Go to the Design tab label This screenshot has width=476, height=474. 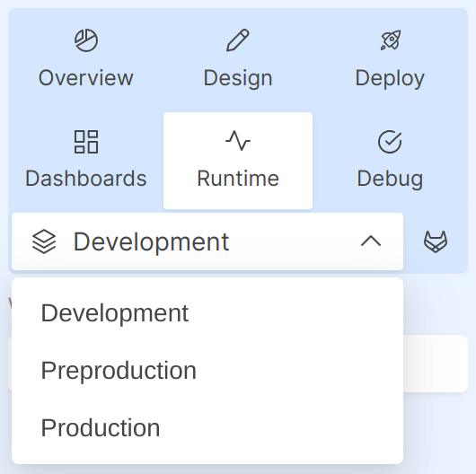tap(238, 78)
